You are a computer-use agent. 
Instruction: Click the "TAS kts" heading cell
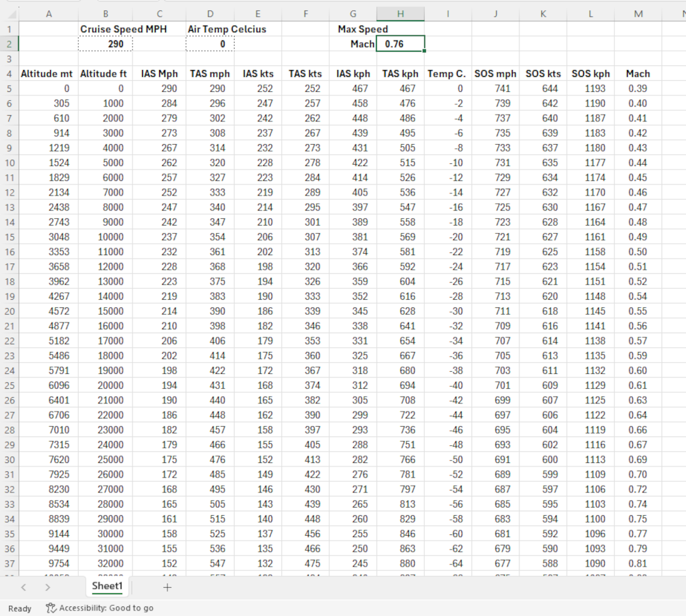click(x=305, y=74)
